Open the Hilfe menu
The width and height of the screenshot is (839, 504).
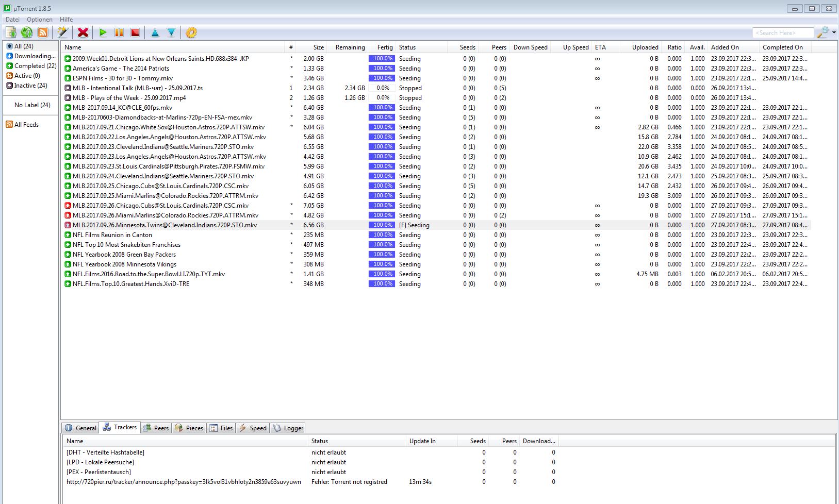click(66, 20)
